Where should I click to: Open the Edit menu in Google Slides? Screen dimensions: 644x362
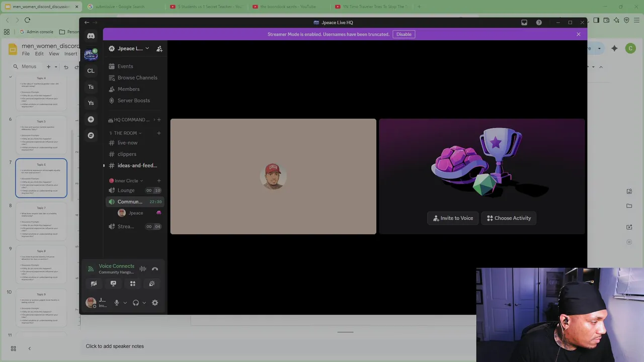pos(39,54)
